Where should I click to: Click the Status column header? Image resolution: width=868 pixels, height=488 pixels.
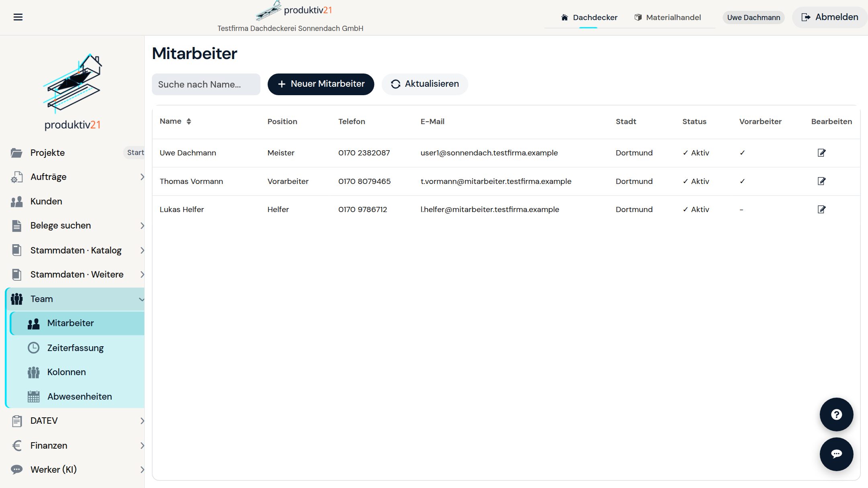694,121
